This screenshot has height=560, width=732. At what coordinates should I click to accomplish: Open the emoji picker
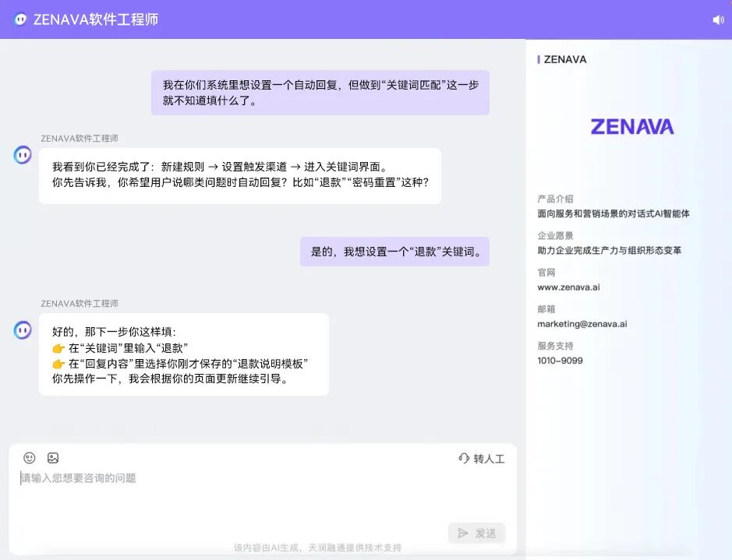(x=30, y=458)
